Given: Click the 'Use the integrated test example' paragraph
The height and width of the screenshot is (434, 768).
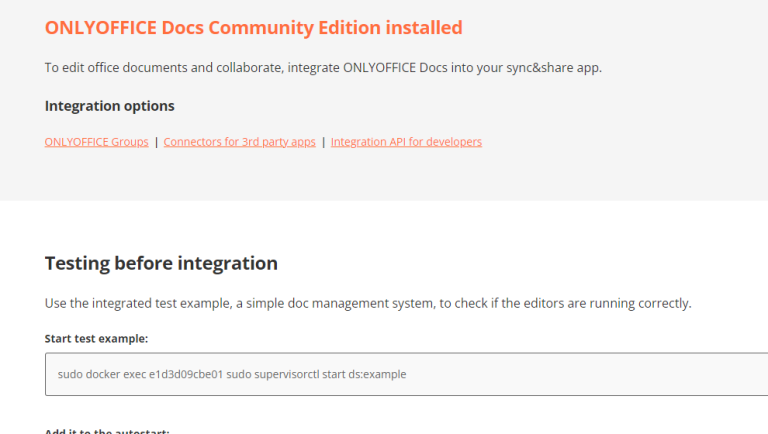Looking at the screenshot, I should [368, 303].
